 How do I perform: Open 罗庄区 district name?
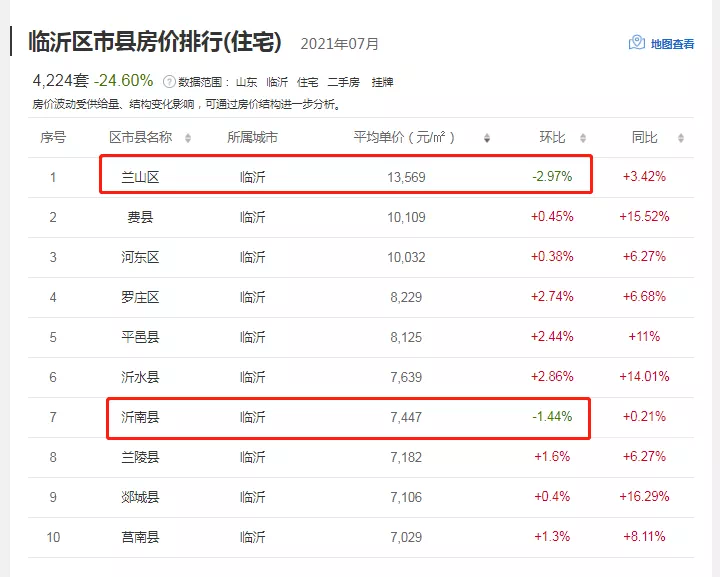140,297
